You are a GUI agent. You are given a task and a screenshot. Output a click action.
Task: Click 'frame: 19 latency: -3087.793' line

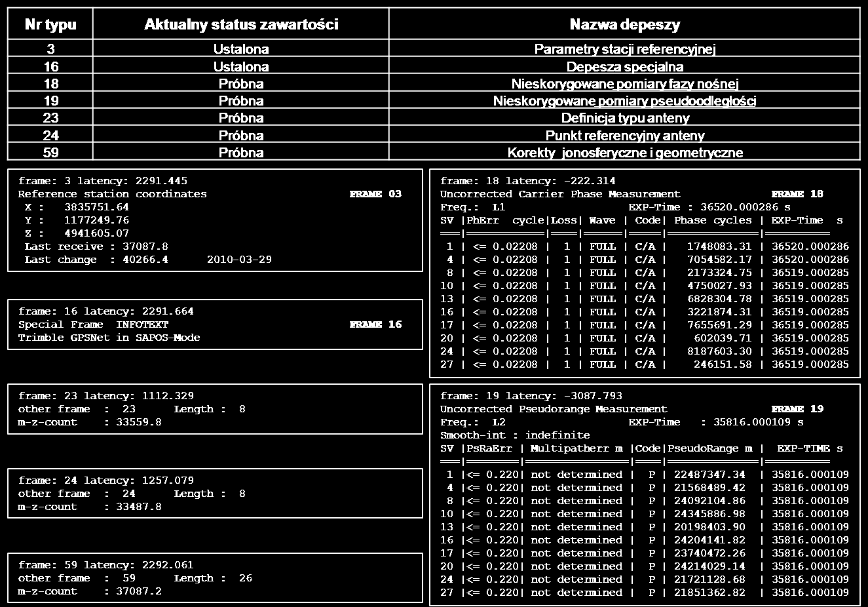531,396
